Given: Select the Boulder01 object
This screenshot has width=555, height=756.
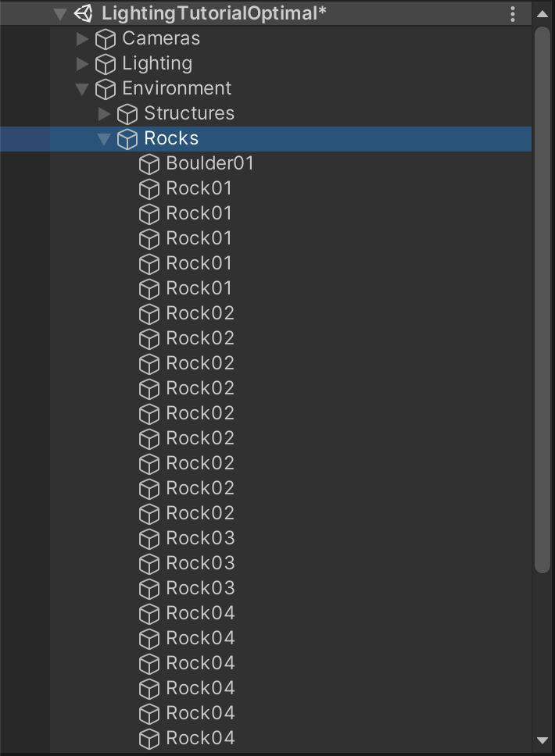Looking at the screenshot, I should click(x=209, y=163).
